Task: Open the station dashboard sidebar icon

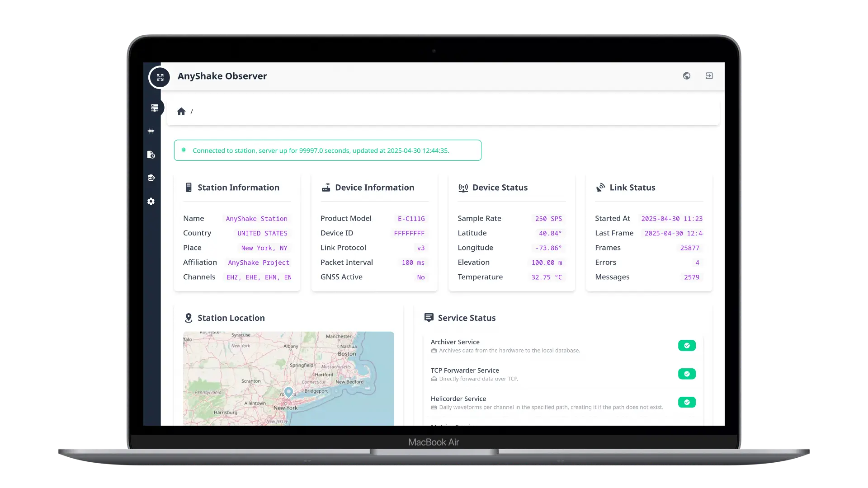Action: 155,108
